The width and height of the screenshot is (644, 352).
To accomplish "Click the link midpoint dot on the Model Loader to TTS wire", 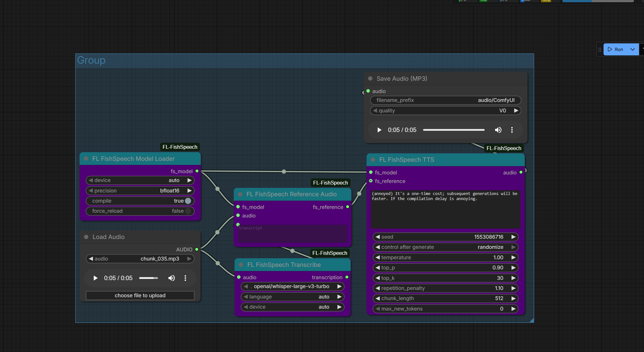I will 284,172.
